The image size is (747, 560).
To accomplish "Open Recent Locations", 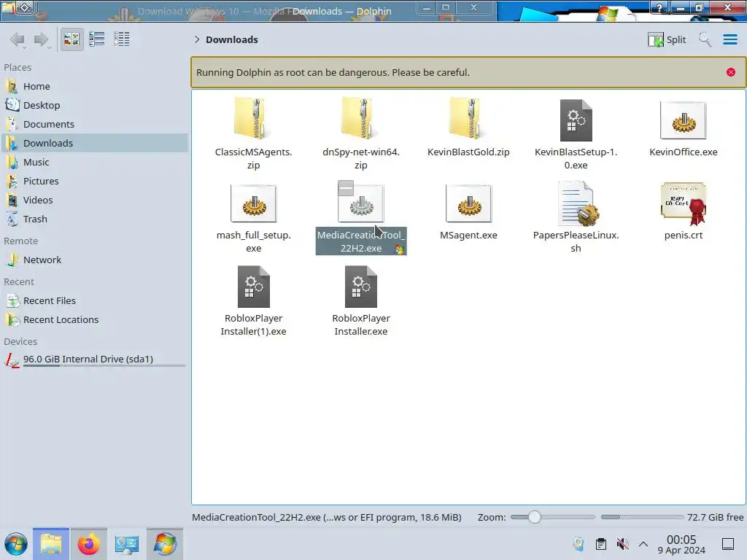I will (x=95, y=320).
